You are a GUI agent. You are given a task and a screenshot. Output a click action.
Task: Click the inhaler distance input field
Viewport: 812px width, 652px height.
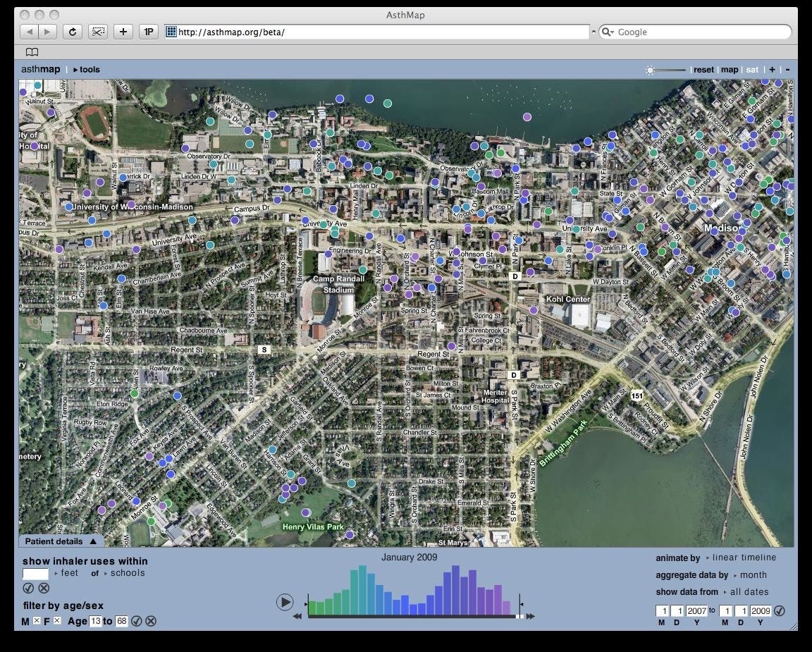coord(35,573)
